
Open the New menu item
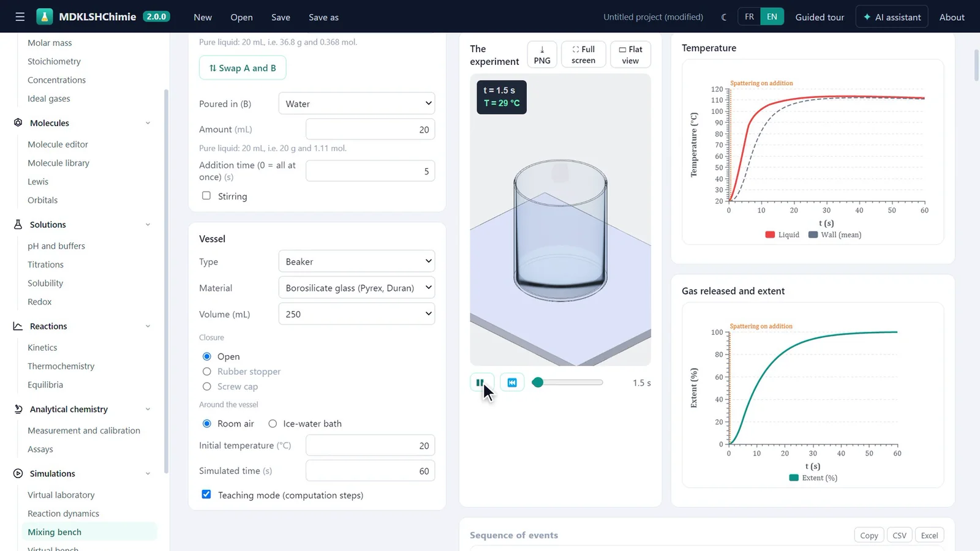coord(203,17)
